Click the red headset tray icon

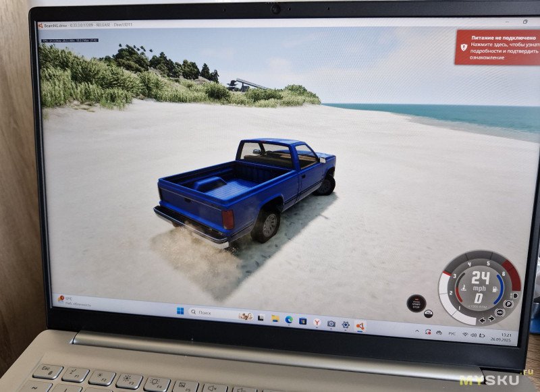[428, 332]
